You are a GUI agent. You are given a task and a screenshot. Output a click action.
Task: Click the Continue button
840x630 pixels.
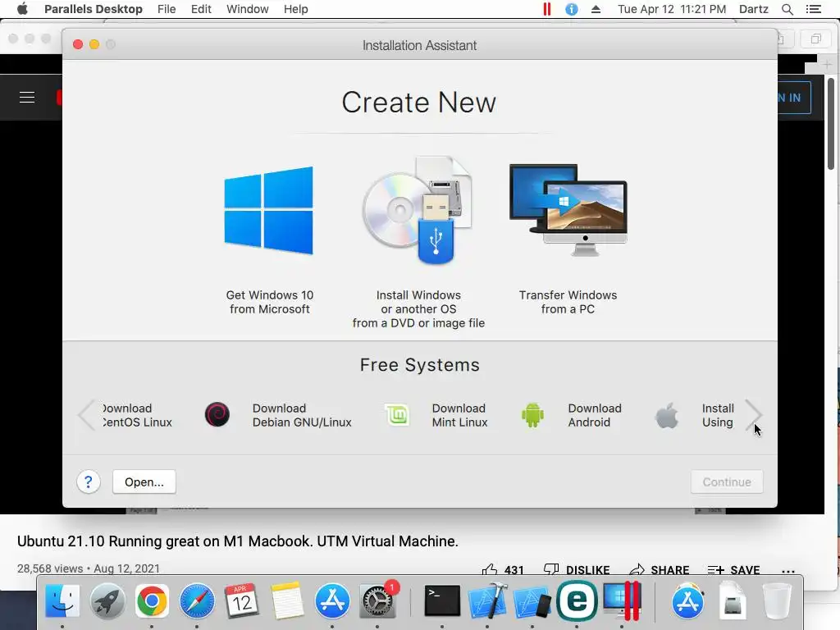[x=727, y=482]
